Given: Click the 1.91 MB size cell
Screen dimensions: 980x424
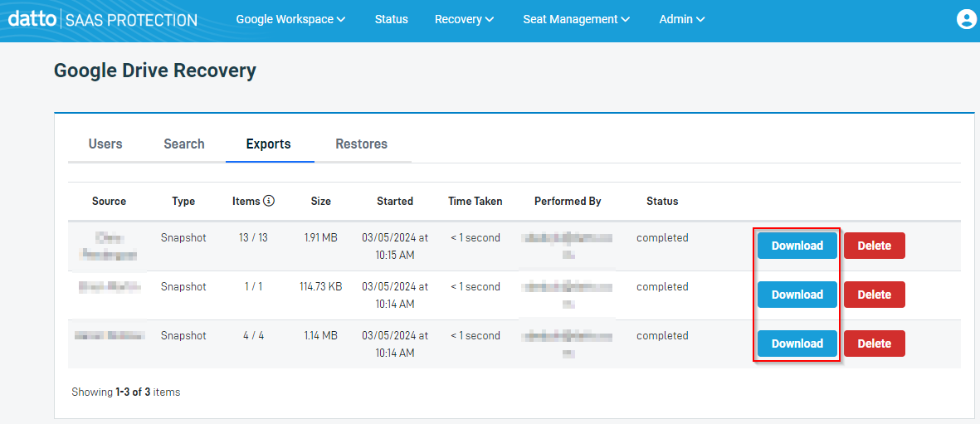Looking at the screenshot, I should pos(320,237).
